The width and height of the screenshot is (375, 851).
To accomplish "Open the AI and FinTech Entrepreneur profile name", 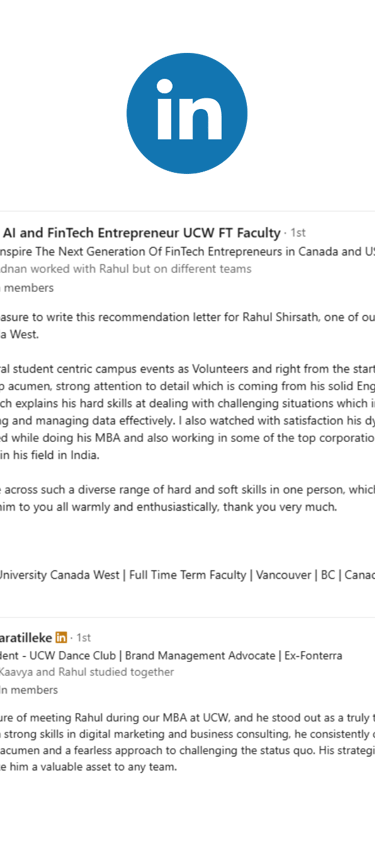I will tap(141, 233).
